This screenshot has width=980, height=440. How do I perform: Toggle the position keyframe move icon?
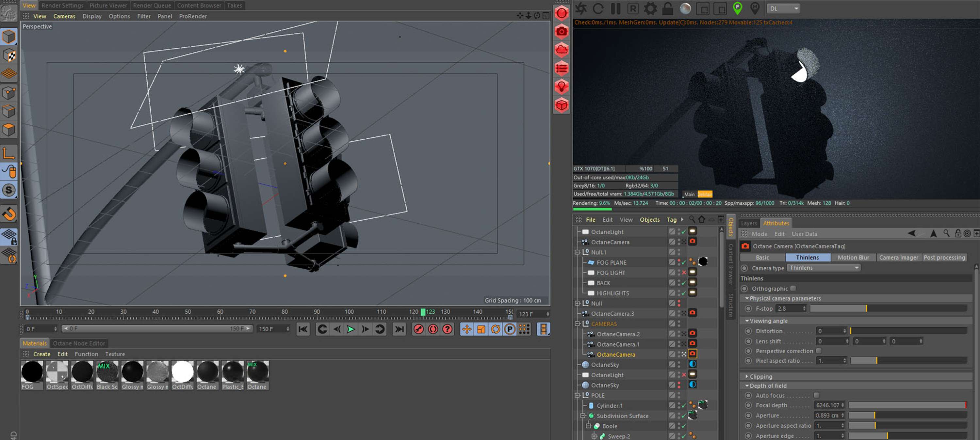point(467,329)
